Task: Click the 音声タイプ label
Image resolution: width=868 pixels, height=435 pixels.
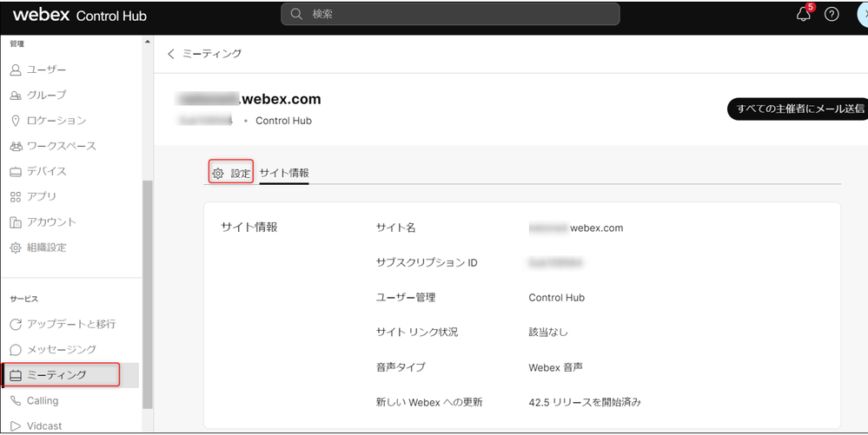Action: pos(401,367)
